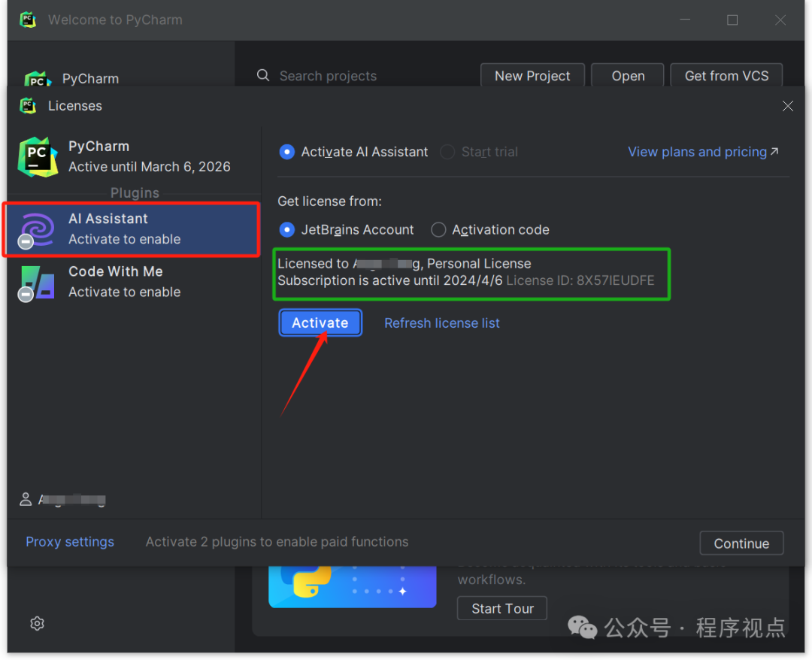Open settings gear in Welcome window
812x660 pixels.
(38, 623)
